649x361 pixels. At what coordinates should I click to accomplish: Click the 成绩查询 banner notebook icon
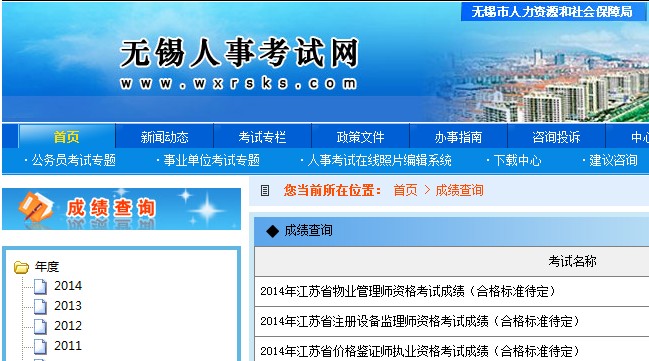35,206
